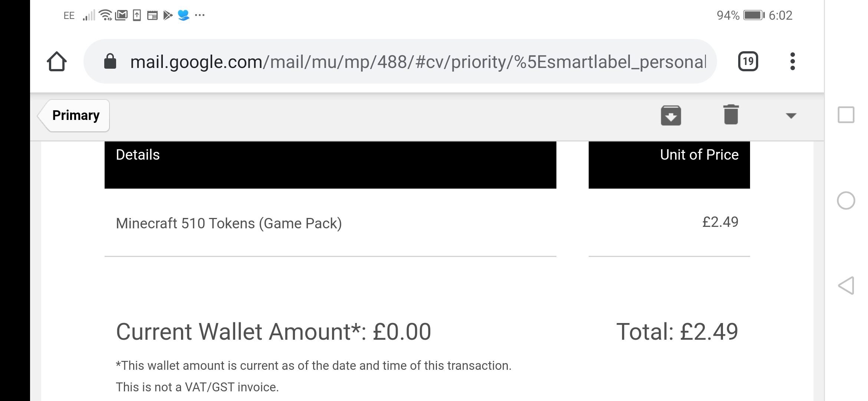Tap the Details column header
The height and width of the screenshot is (401, 868).
click(x=138, y=155)
